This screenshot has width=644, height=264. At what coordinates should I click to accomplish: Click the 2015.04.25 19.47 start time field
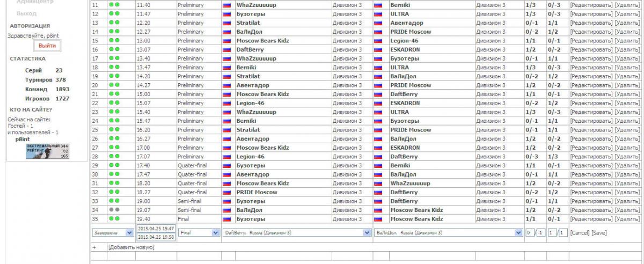coord(156,229)
